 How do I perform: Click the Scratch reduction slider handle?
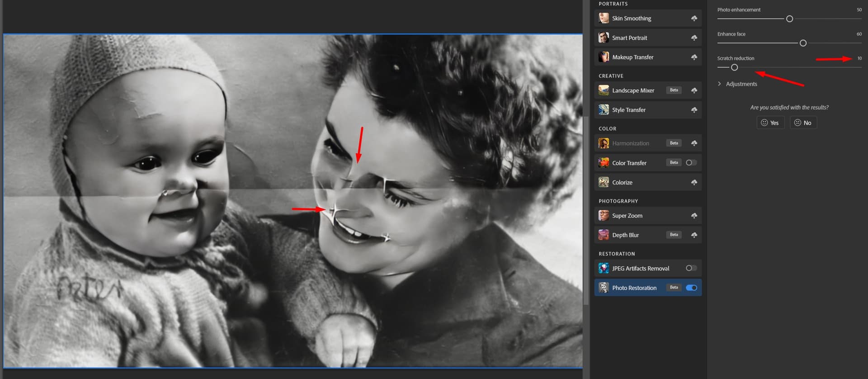pos(734,67)
